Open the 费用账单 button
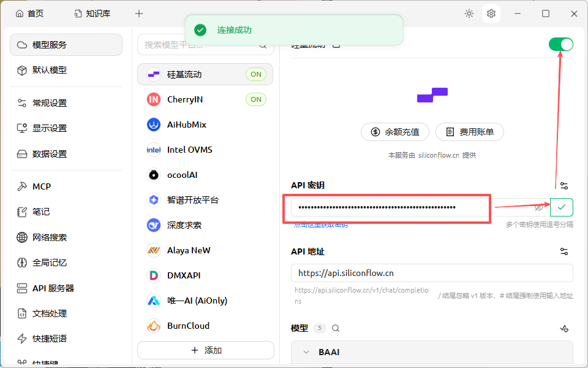The width and height of the screenshot is (588, 368). (x=470, y=132)
